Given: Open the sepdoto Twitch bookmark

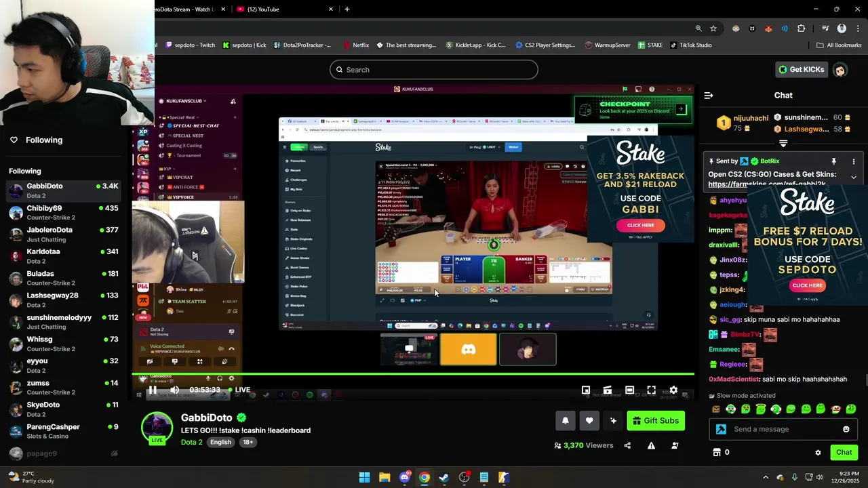Looking at the screenshot, I should (x=189, y=45).
